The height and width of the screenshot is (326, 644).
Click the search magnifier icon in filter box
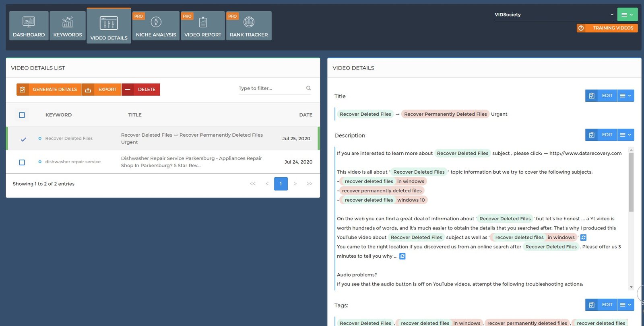(x=308, y=88)
